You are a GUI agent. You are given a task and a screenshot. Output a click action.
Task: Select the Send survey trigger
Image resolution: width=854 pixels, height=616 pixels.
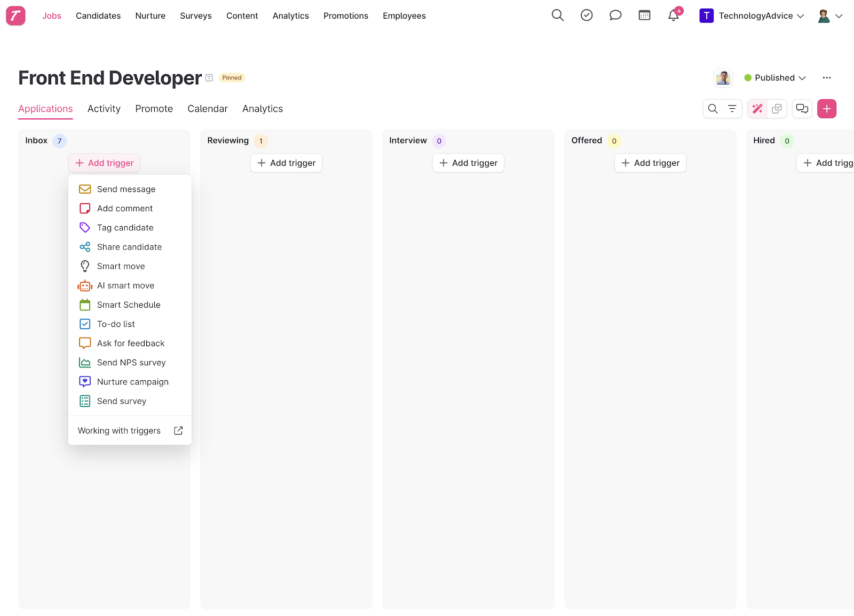point(130,401)
